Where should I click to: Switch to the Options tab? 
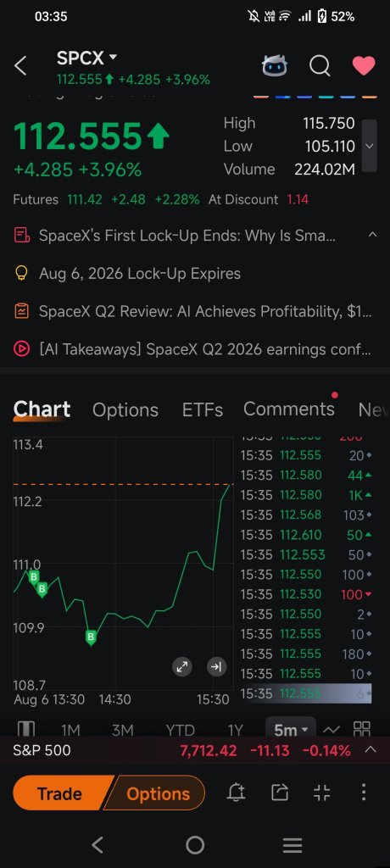click(125, 409)
